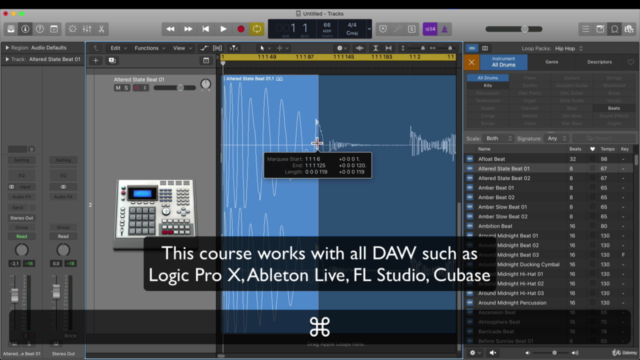Screen dimensions: 640x360
Task: Add a new track with plus button
Action: 96,60
